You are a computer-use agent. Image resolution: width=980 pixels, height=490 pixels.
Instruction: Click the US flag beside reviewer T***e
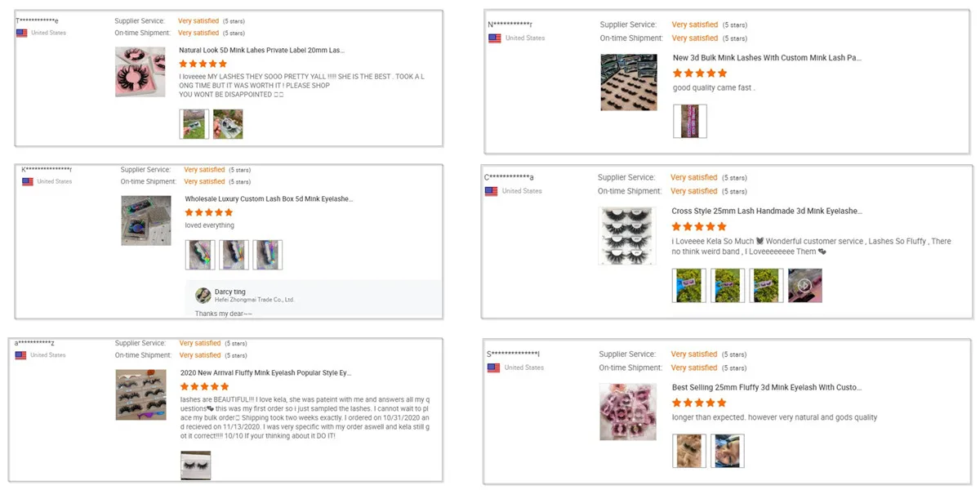[22, 33]
